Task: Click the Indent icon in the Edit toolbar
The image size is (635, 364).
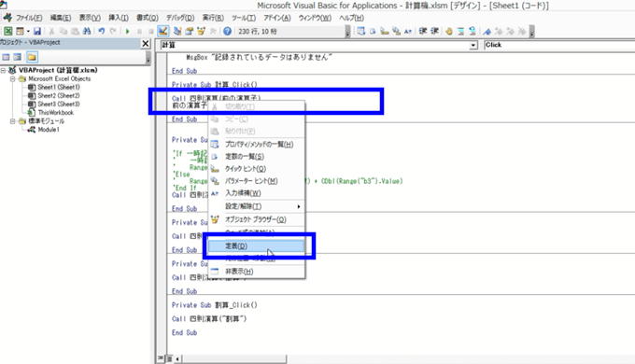Action: tap(423, 31)
